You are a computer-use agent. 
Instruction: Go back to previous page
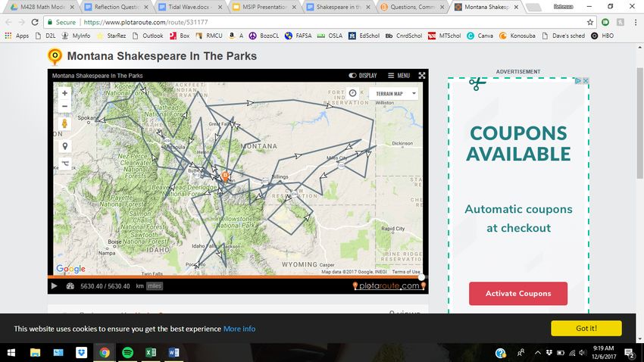8,22
